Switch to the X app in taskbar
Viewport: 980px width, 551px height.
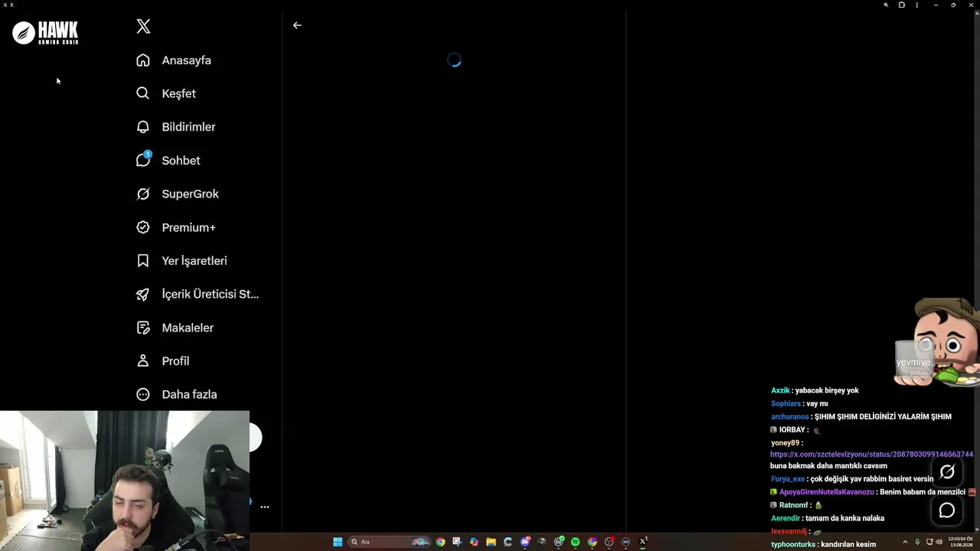click(x=643, y=542)
